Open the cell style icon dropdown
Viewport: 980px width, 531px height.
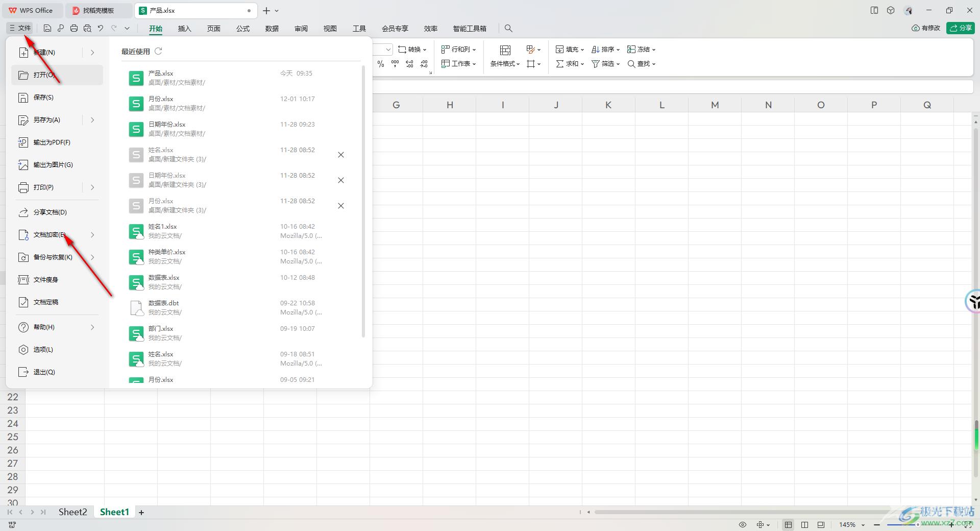pos(533,50)
